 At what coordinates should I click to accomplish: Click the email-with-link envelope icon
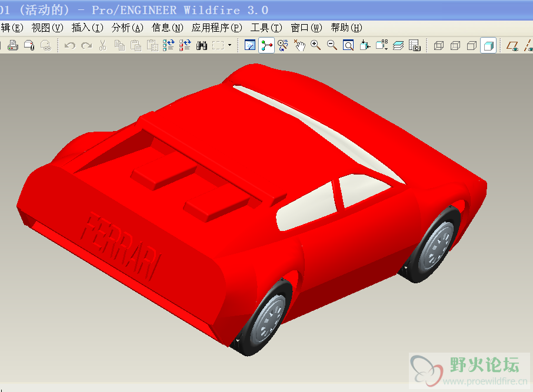[45, 45]
